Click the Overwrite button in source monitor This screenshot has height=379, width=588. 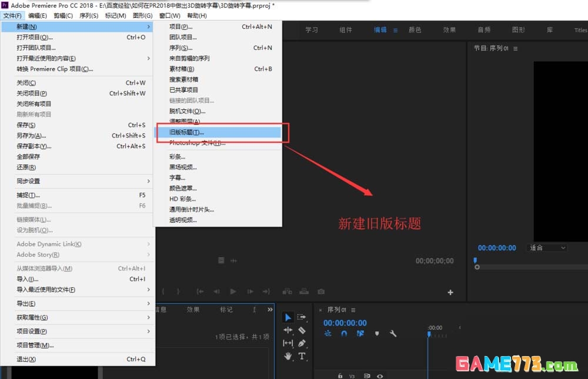(304, 291)
